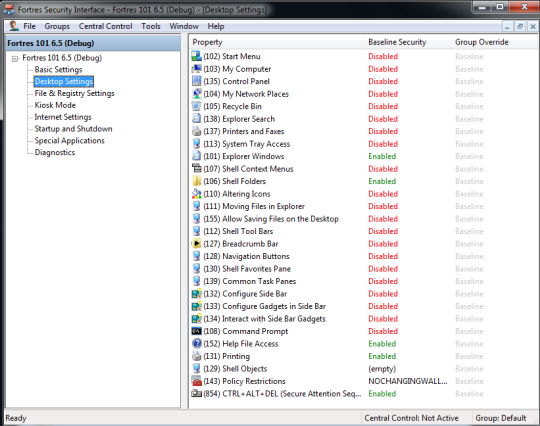Select Startup and Shutdown node

(73, 129)
